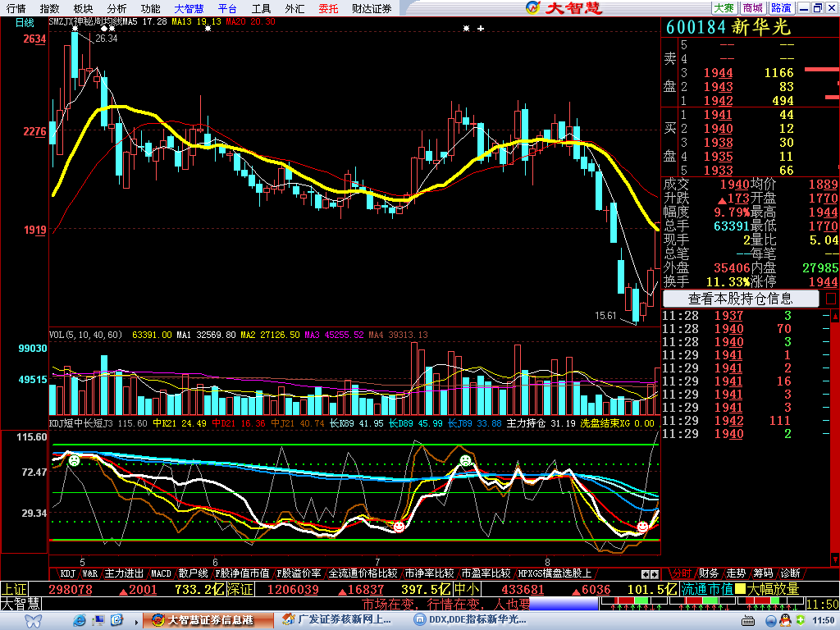Click the 上证 index label
The width and height of the screenshot is (840, 630).
coord(14,589)
